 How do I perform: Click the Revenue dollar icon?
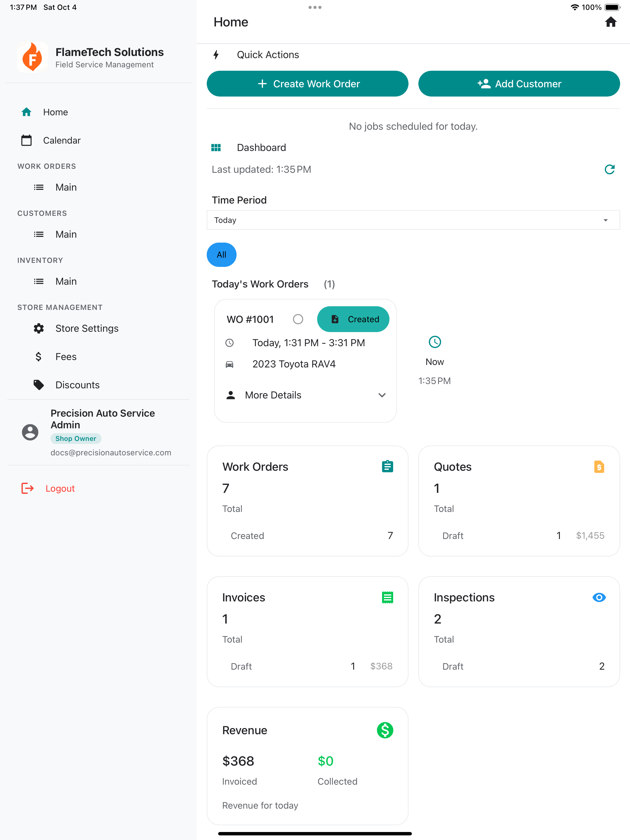click(385, 730)
